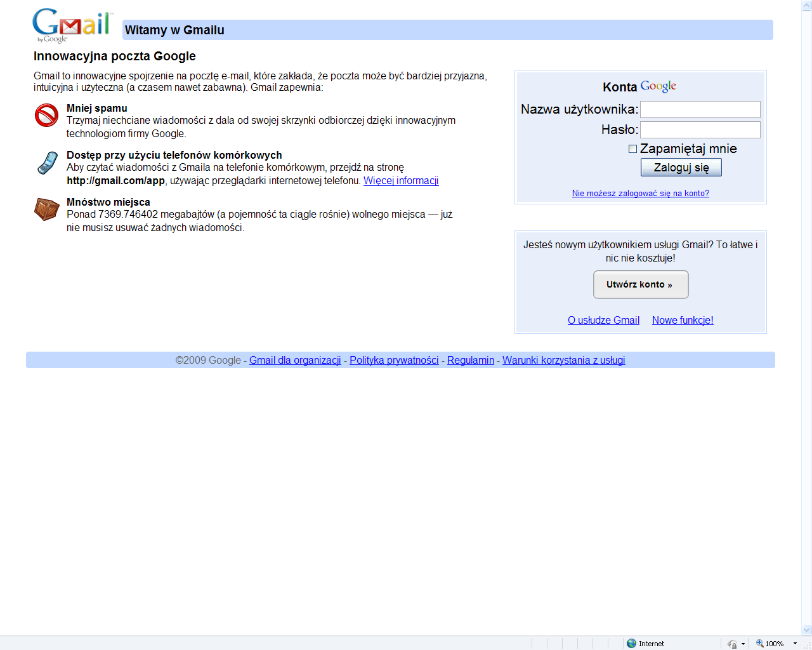Click the Internet zone globe icon
Viewport: 812px width, 650px height.
(x=631, y=643)
